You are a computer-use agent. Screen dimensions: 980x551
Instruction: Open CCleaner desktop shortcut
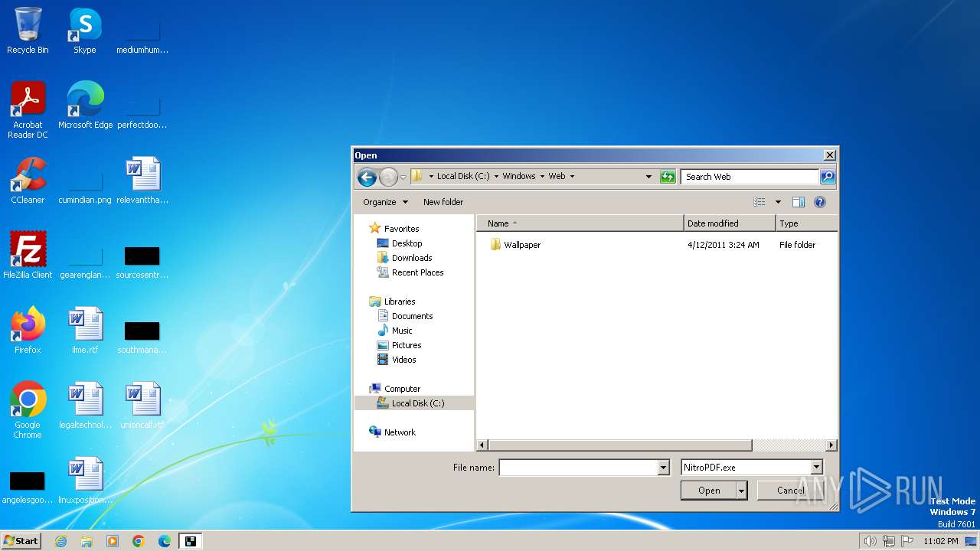28,181
